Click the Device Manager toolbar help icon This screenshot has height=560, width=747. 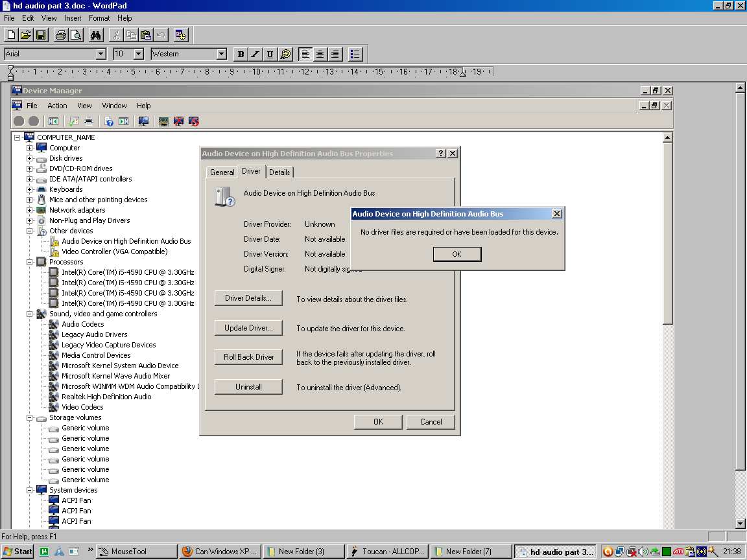(109, 121)
